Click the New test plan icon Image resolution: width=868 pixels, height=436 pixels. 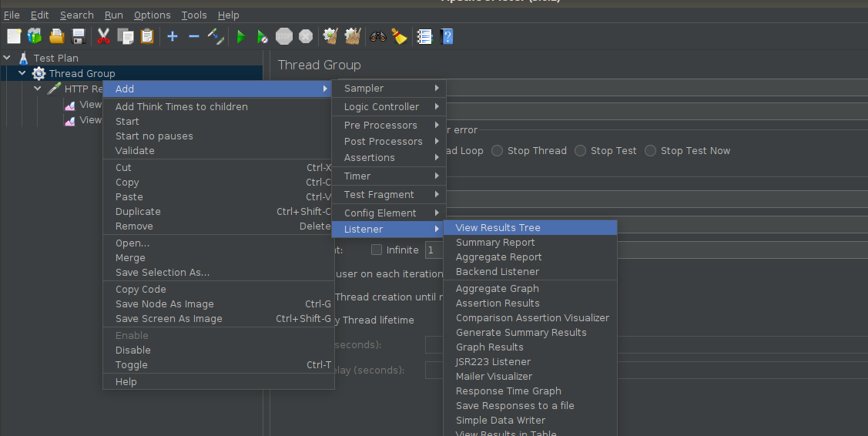click(x=14, y=36)
